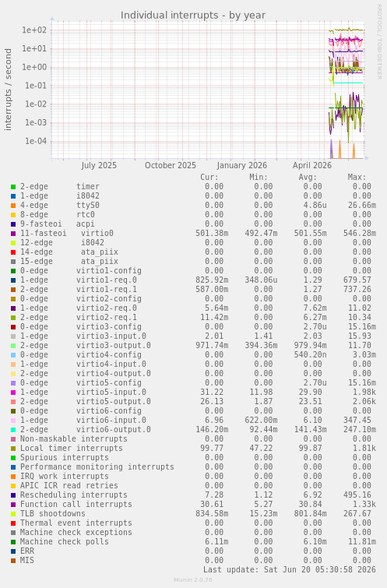Screen dimensions: 387x588
Task: Select the Function call interrupts label
Action: point(76,505)
